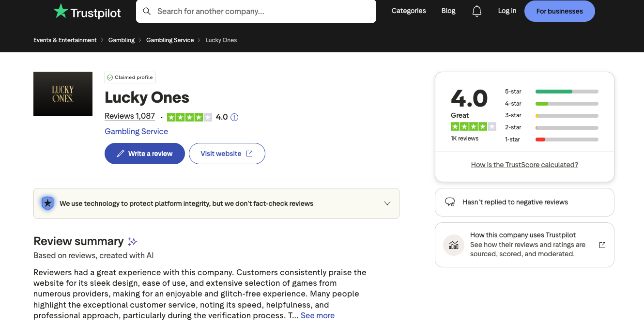Click the shield star integrity icon
Image resolution: width=644 pixels, height=326 pixels.
47,203
